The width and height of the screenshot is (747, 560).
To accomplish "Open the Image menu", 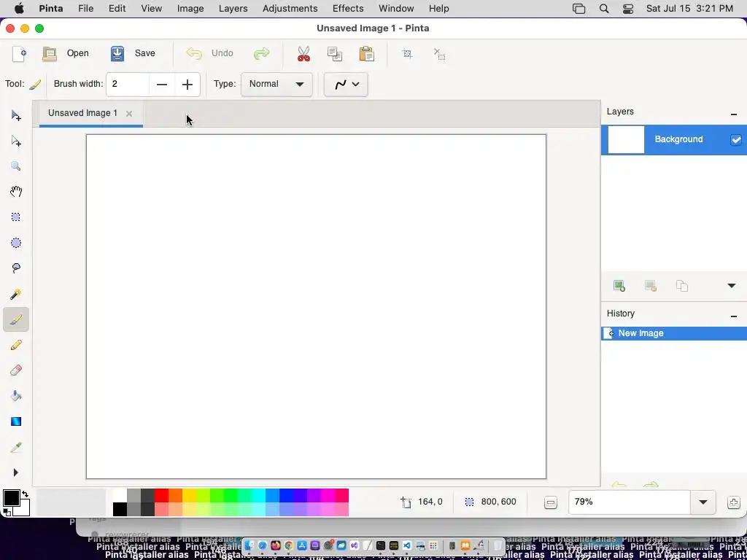I will pyautogui.click(x=190, y=9).
